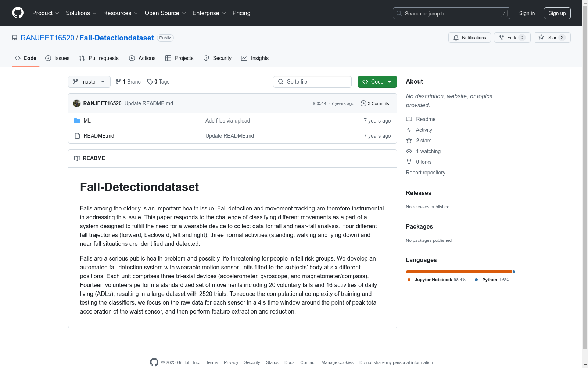The width and height of the screenshot is (588, 368).
Task: Open the Pull requests tab
Action: tap(99, 58)
